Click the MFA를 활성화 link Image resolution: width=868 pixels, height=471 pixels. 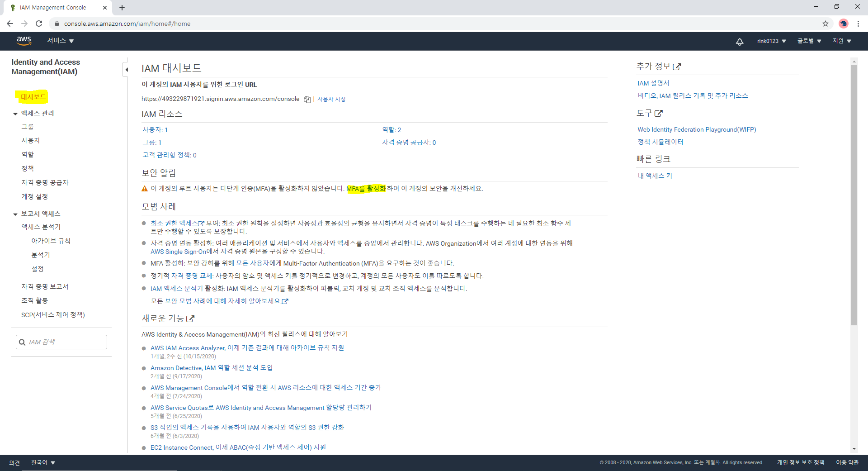(366, 189)
